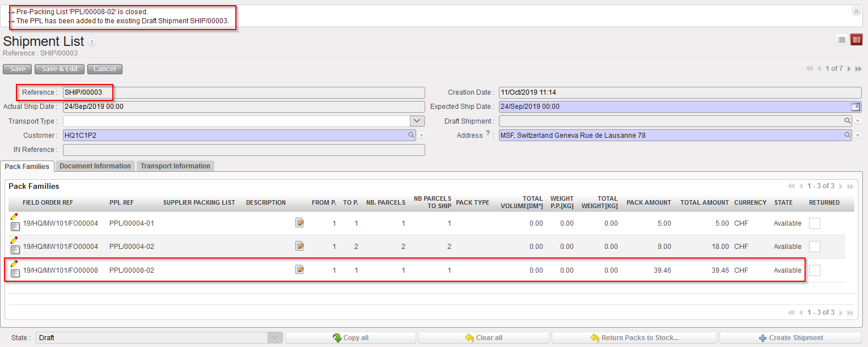Open the note icon in PPL/00008-02 row
Viewport: 868px width, 347px height.
(x=299, y=270)
